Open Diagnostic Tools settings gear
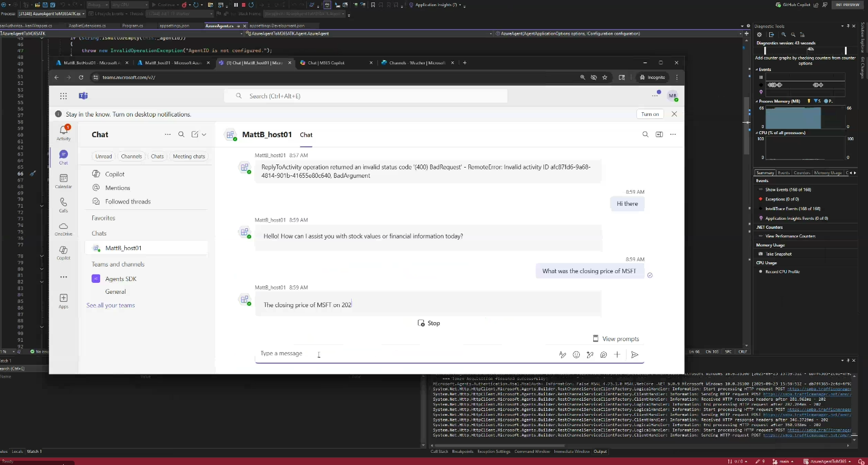The image size is (868, 465). [x=759, y=35]
